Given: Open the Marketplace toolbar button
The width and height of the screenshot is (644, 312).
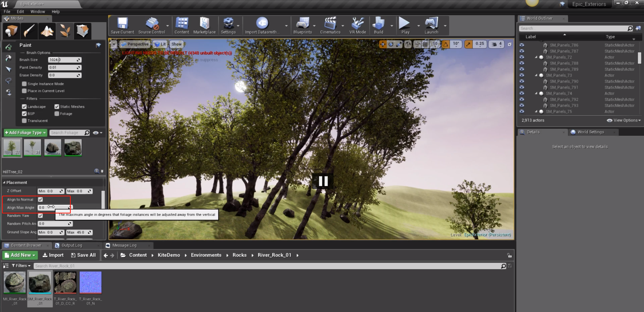Looking at the screenshot, I should 204,26.
